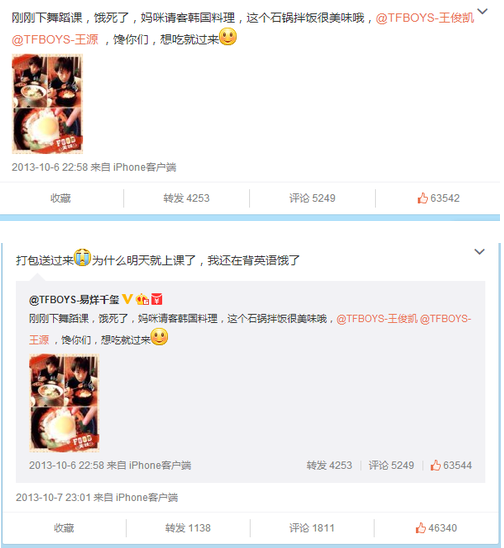
Task: Open 评论 5249 under first post
Action: click(312, 198)
